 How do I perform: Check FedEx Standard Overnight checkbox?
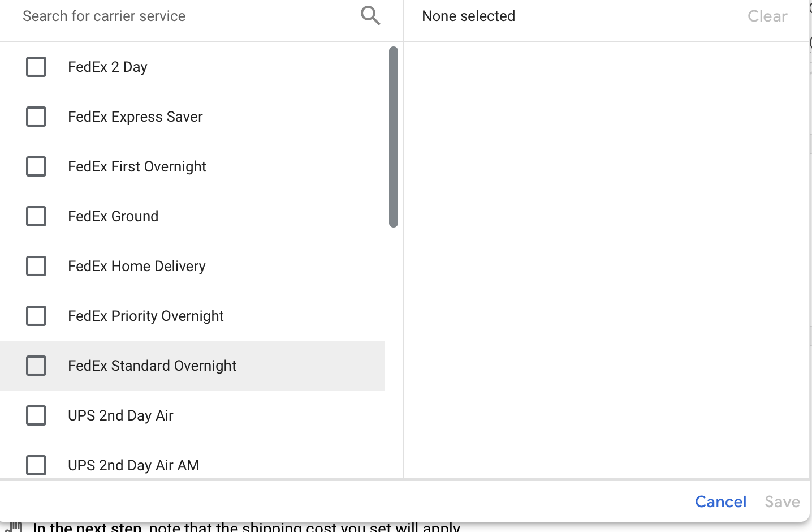point(36,366)
